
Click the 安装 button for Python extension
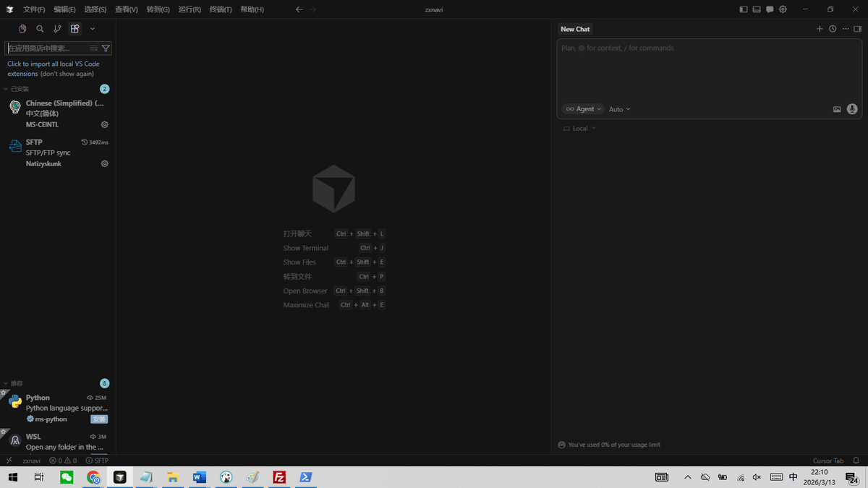tap(99, 419)
